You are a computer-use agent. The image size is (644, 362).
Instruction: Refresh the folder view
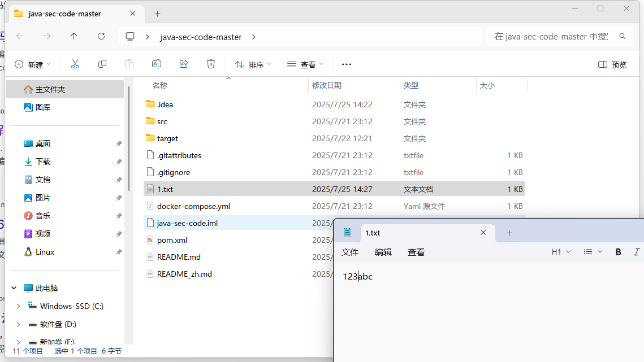tap(101, 37)
